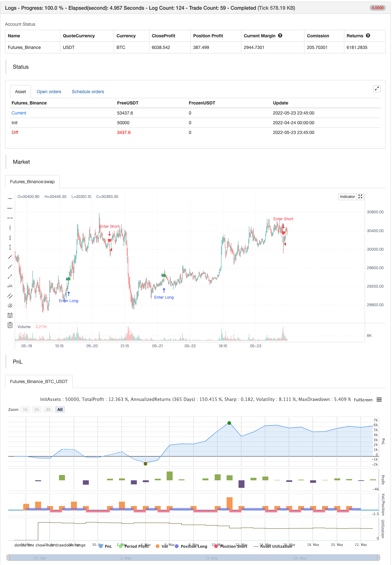Click the Comission value 205.70301

(x=317, y=47)
